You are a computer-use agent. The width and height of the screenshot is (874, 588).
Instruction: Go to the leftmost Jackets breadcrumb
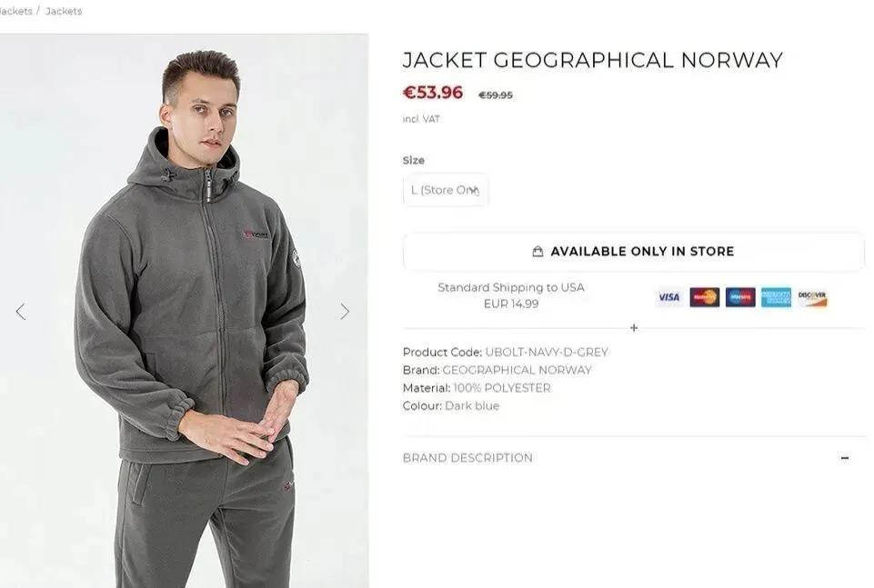coord(15,11)
